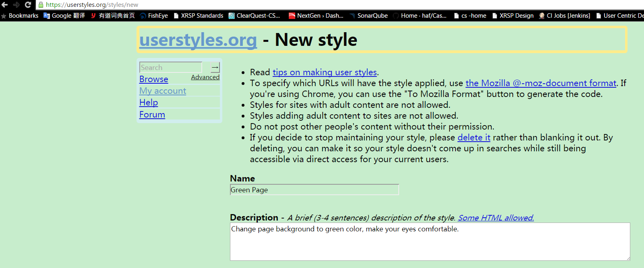Open the Help link
Viewport: 644px width, 268px height.
point(149,103)
